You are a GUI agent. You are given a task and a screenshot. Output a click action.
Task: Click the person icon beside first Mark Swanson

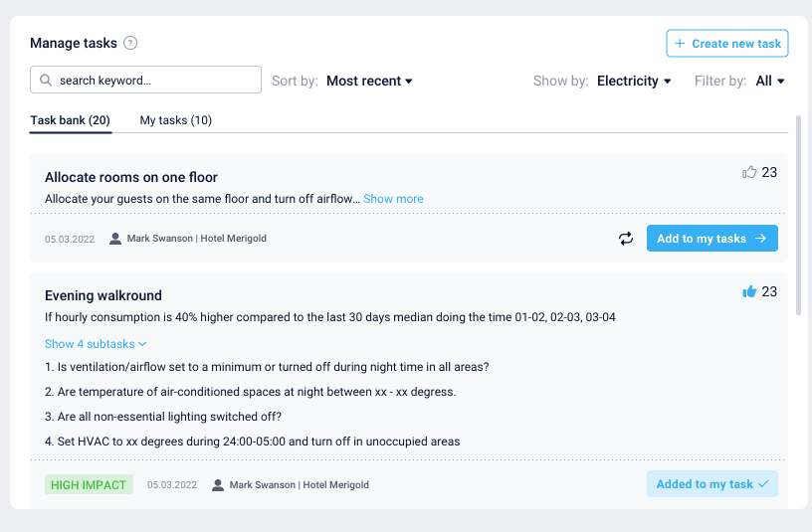tap(115, 239)
